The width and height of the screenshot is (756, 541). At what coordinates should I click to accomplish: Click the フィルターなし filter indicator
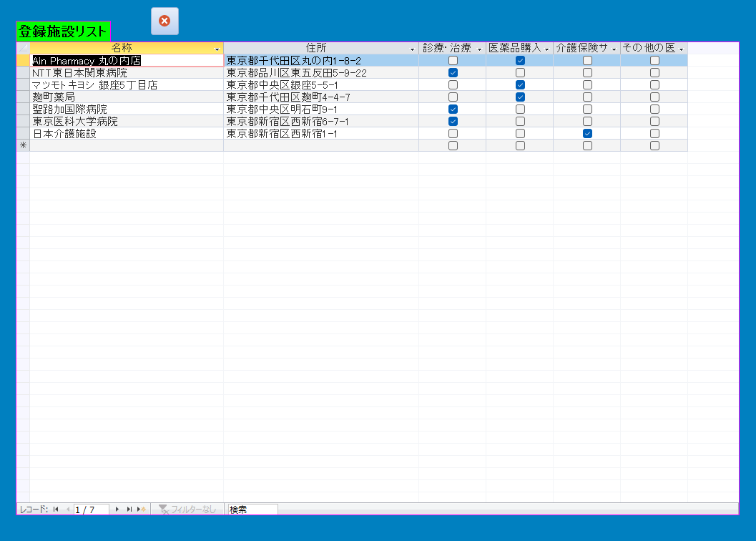point(187,510)
